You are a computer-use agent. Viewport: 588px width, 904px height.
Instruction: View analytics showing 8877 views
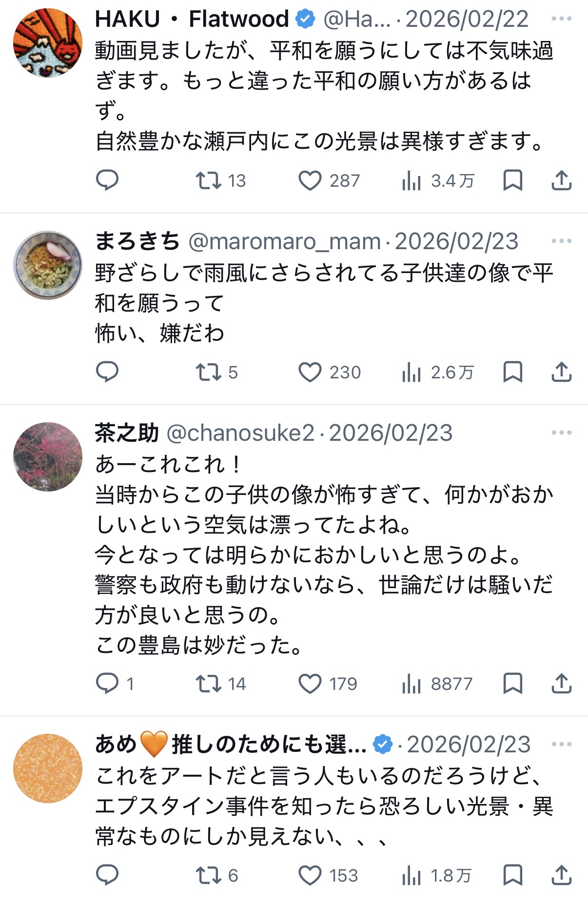click(412, 684)
